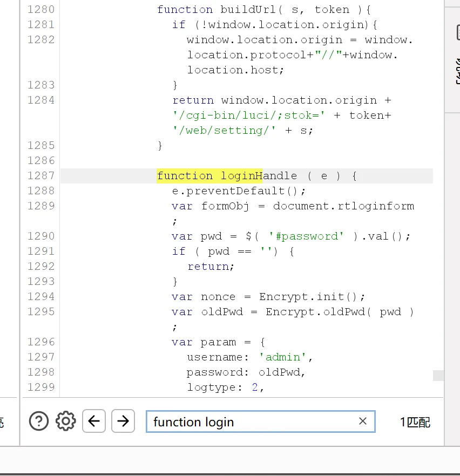Clear the 'function login' search text
The height and width of the screenshot is (476, 460).
pyautogui.click(x=363, y=421)
